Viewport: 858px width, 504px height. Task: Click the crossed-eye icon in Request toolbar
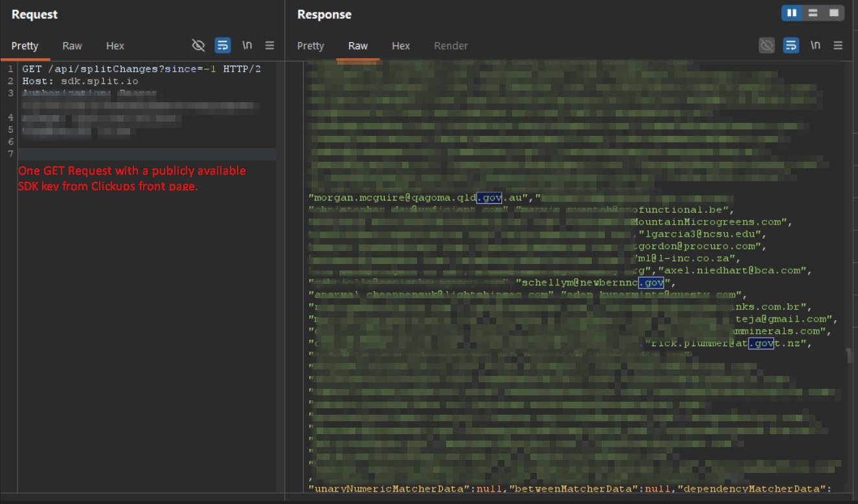pyautogui.click(x=198, y=45)
